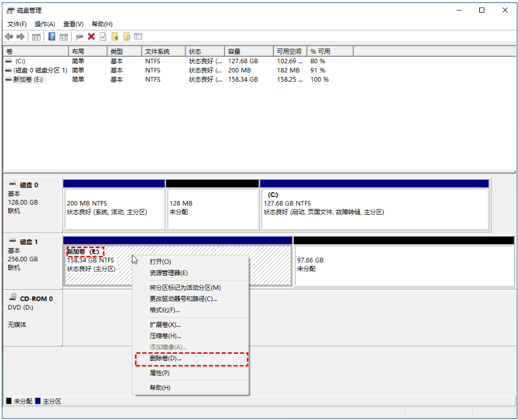Open the 操作(A) menu

pyautogui.click(x=45, y=24)
